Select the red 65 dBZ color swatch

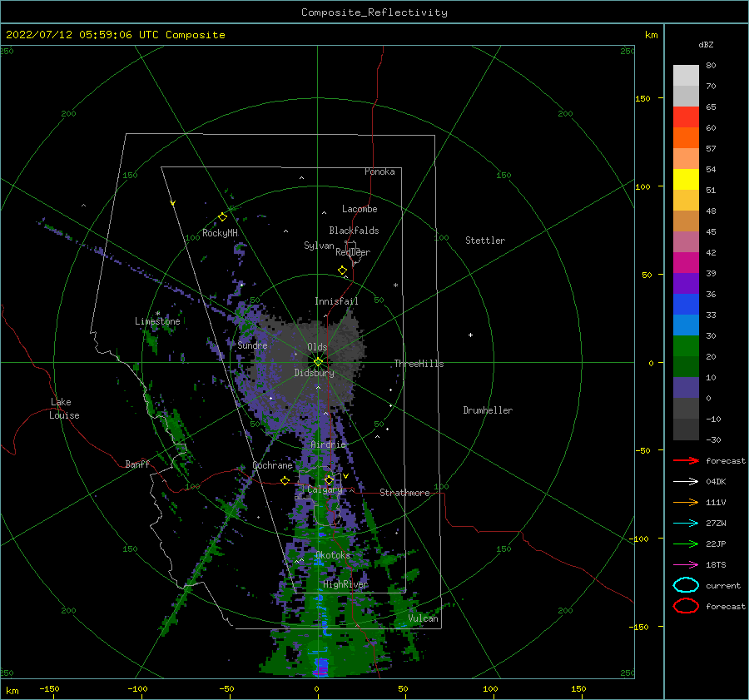[686, 117]
